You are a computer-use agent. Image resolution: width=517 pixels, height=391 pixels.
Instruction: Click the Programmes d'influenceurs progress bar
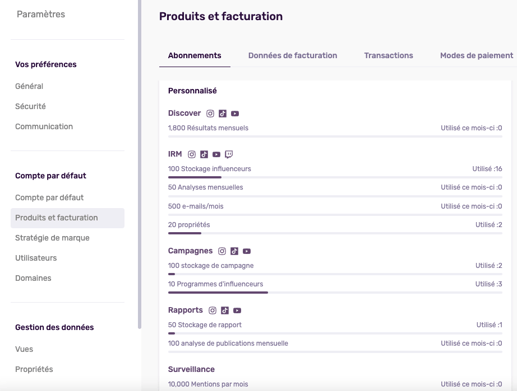[x=335, y=293]
